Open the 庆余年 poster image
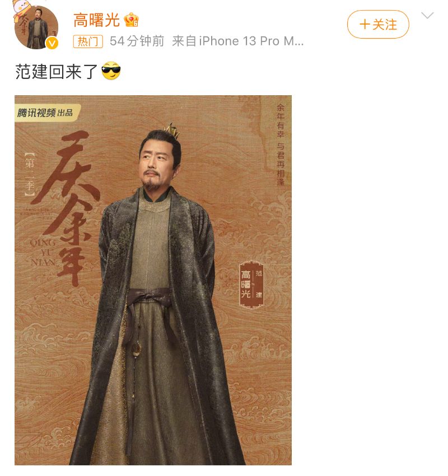The image size is (448, 476). pyautogui.click(x=153, y=280)
